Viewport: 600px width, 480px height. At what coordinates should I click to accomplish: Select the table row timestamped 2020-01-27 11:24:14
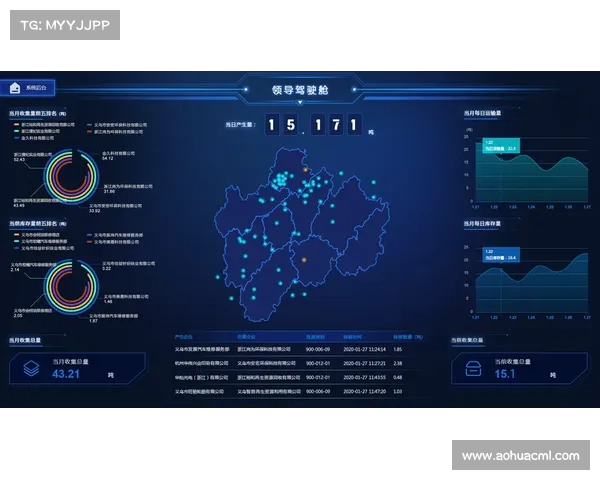[298, 349]
